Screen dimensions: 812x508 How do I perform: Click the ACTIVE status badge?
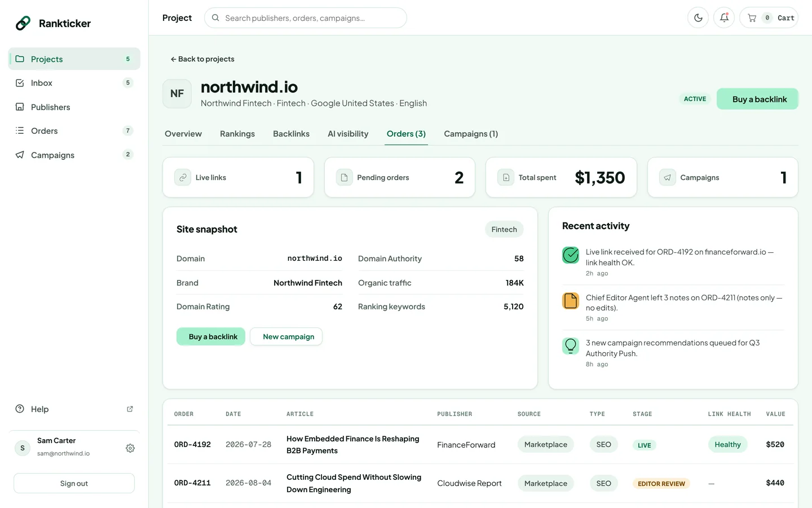pyautogui.click(x=695, y=99)
